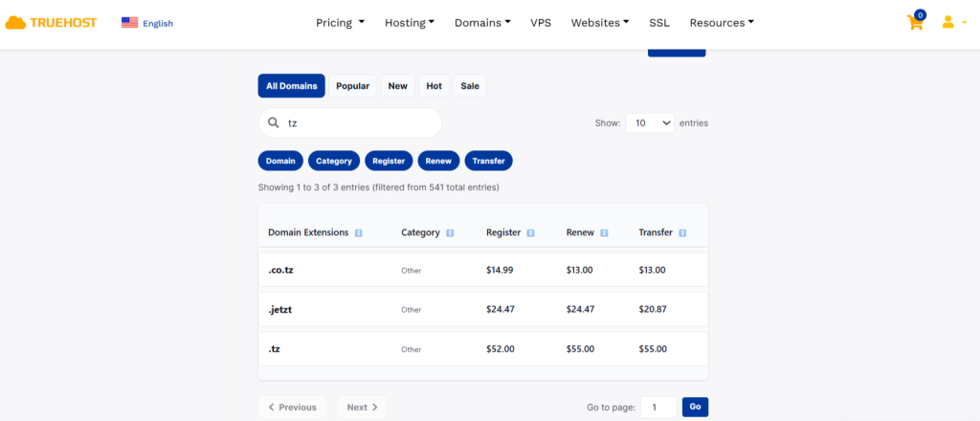
Task: Sort by Domain Extensions column icon
Action: [358, 233]
